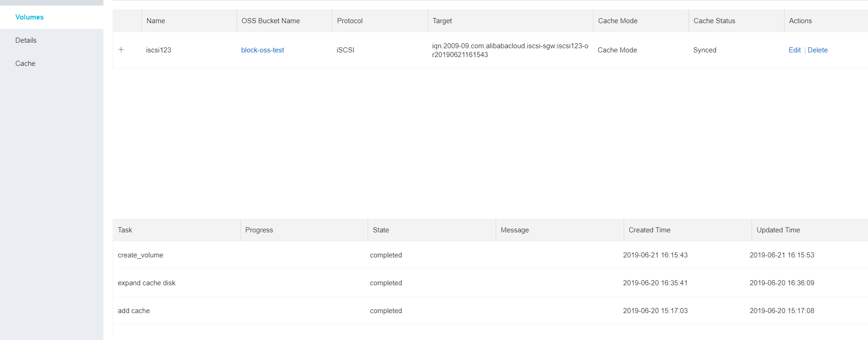
Task: Click created time 2019-06-20 16:35:41
Action: 655,283
